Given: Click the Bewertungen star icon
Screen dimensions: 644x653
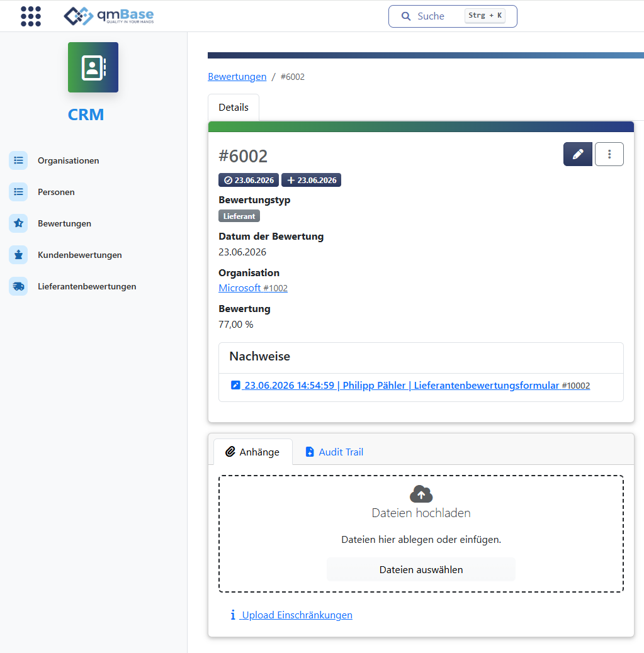Looking at the screenshot, I should tap(18, 223).
